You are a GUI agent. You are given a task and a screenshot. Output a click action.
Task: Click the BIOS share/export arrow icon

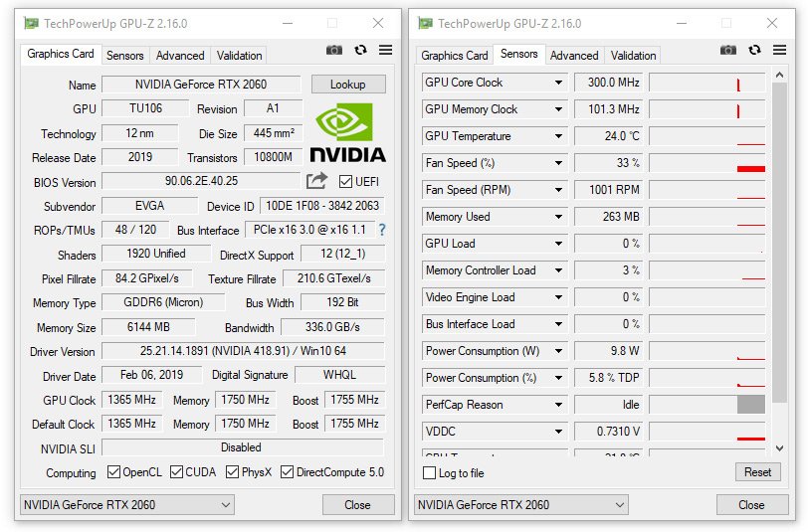pyautogui.click(x=316, y=181)
